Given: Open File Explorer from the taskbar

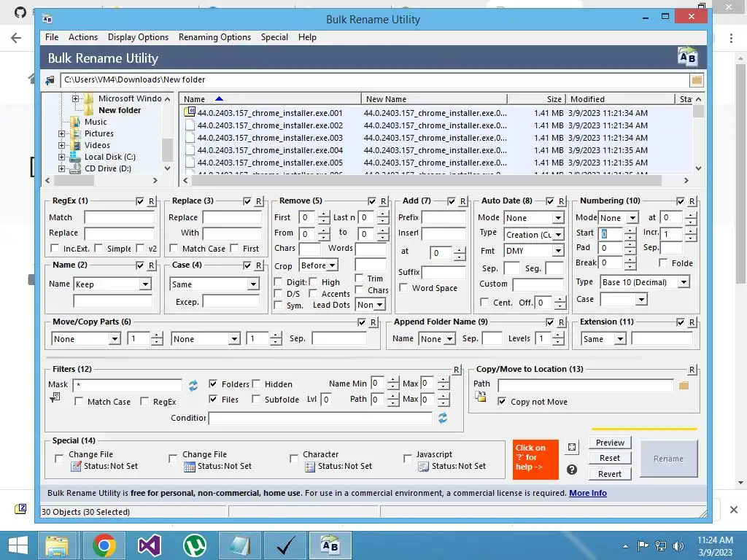Looking at the screenshot, I should pyautogui.click(x=57, y=545).
